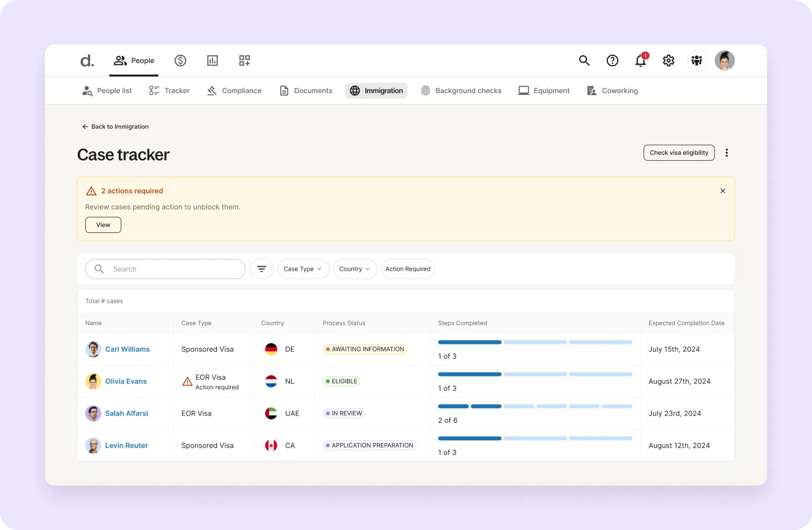Image resolution: width=812 pixels, height=530 pixels.
Task: Select the Immigration tab
Action: pyautogui.click(x=376, y=91)
